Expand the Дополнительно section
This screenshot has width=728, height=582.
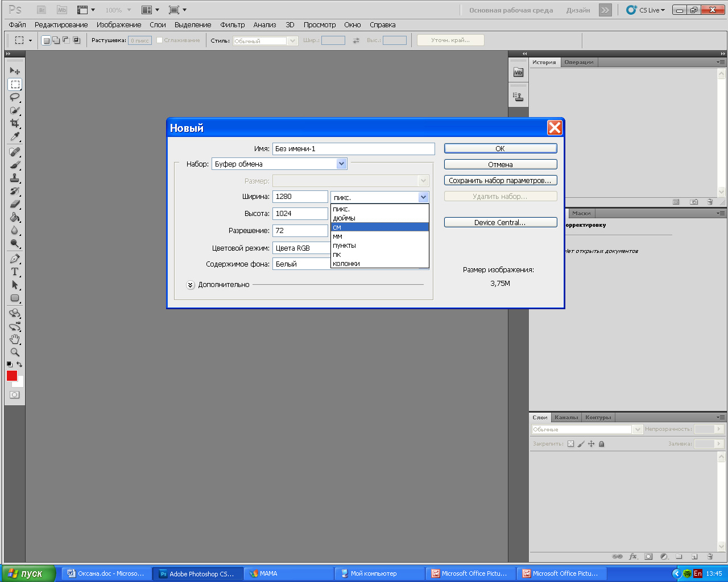191,285
